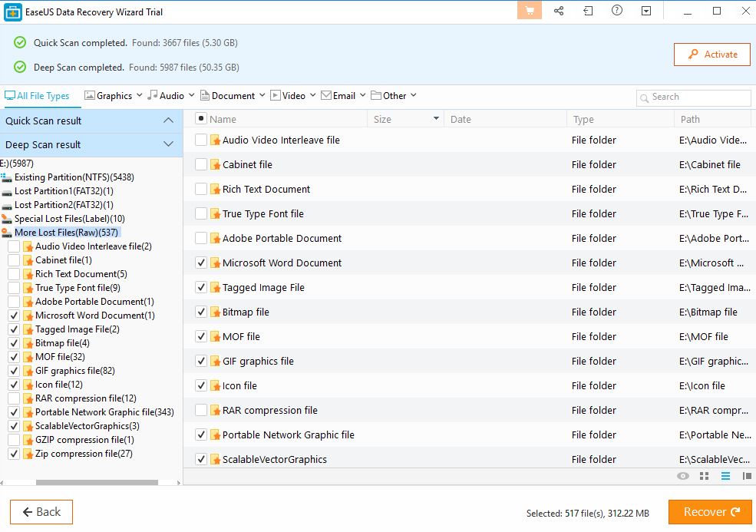Click folder icon of Icon file row
The image size is (756, 532).
click(216, 386)
